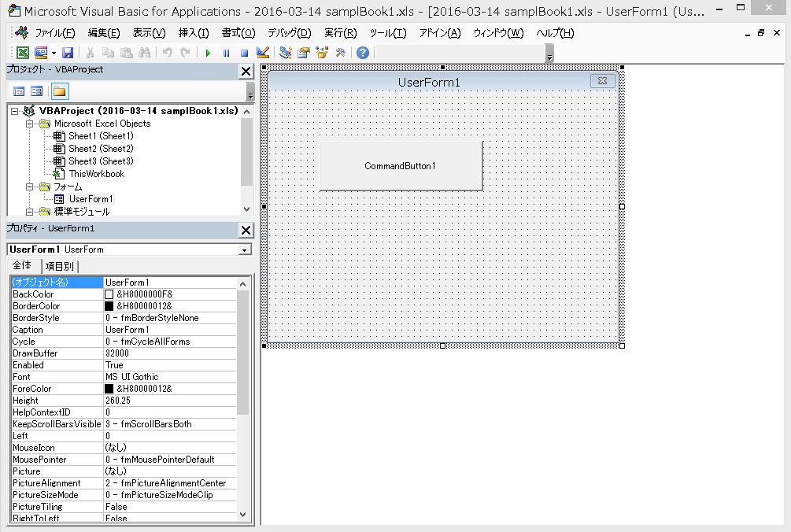Screen dimensions: 791x532
Task: Click the View Microsoft Excel toolbar icon
Action: point(23,53)
